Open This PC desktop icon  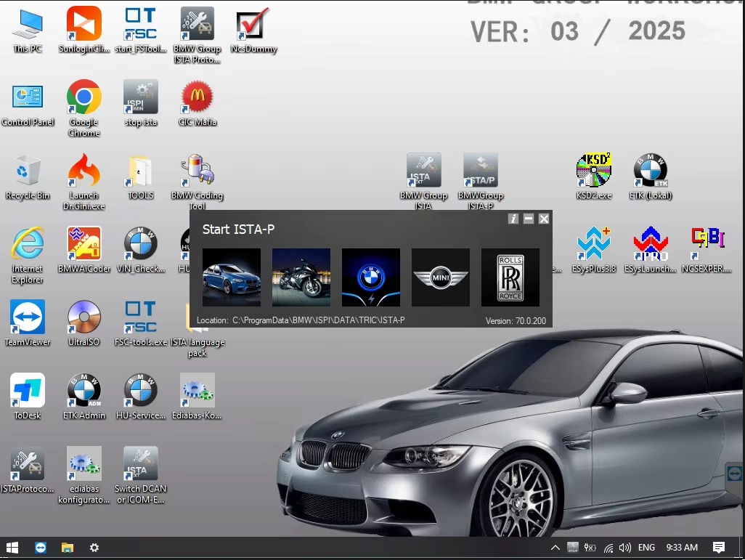click(27, 30)
